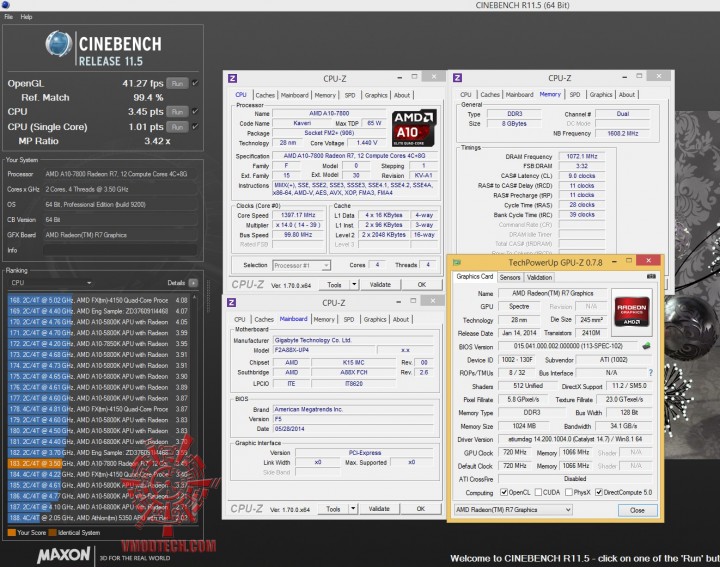This screenshot has width=720, height=567.
Task: Click OK in the CPU-Z Mainboard window
Action: pos(421,509)
